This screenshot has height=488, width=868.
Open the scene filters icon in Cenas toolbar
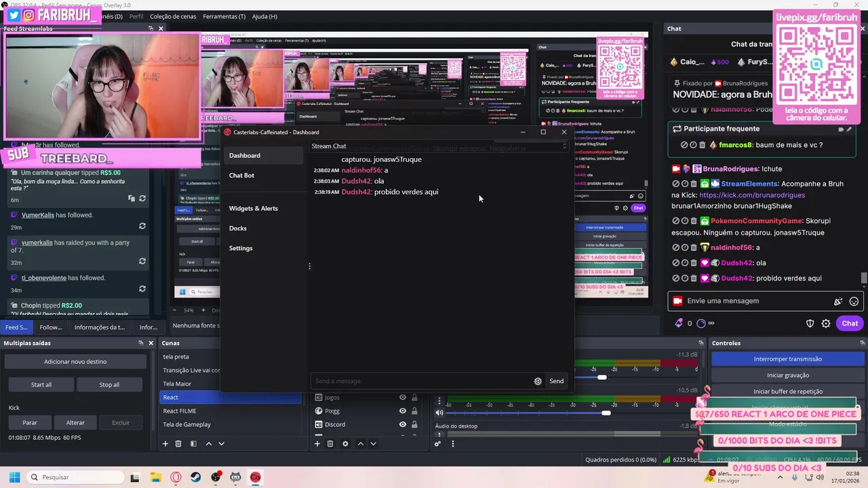coord(193,444)
